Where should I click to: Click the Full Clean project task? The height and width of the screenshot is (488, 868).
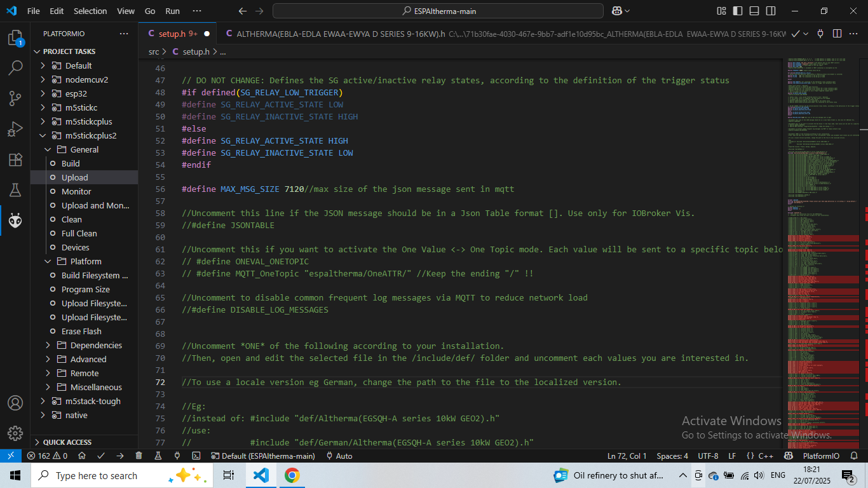tap(79, 233)
